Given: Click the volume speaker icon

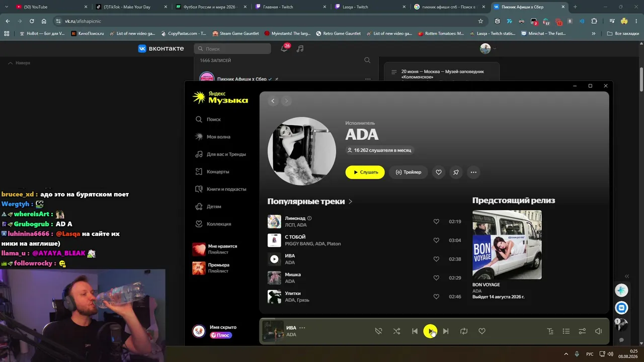Looking at the screenshot, I should (x=598, y=331).
